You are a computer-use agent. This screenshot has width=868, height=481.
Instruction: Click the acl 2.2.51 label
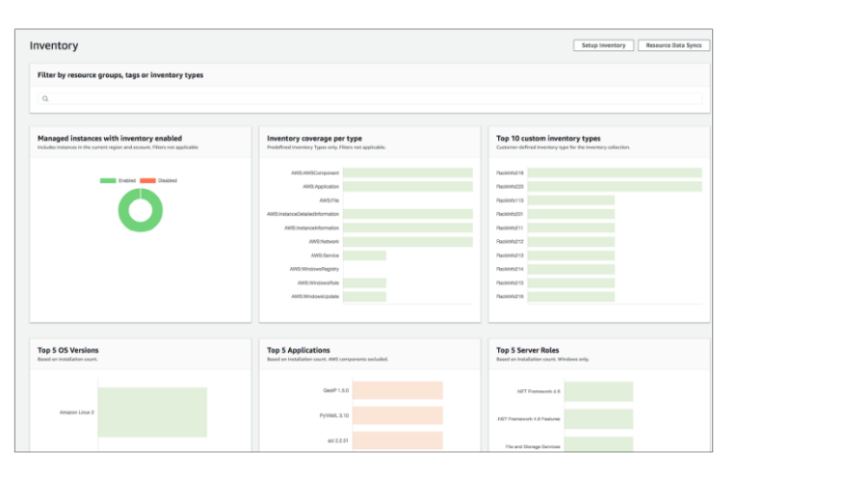(338, 441)
